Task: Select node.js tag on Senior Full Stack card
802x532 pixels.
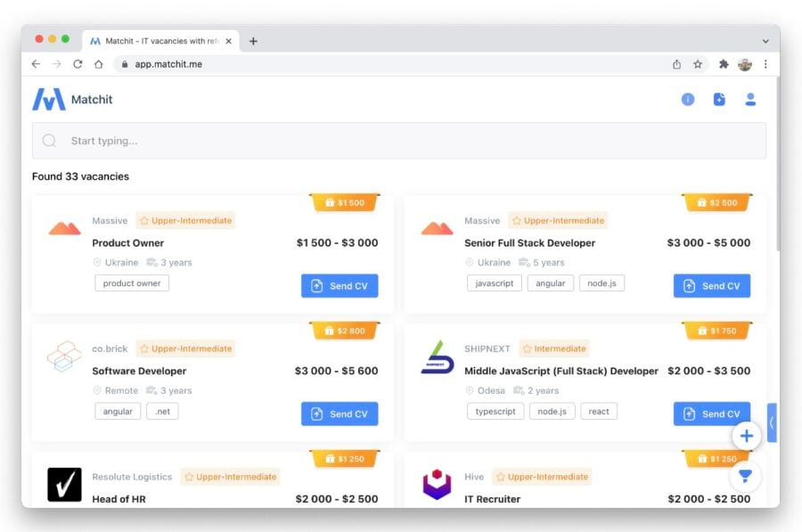Action: point(601,282)
